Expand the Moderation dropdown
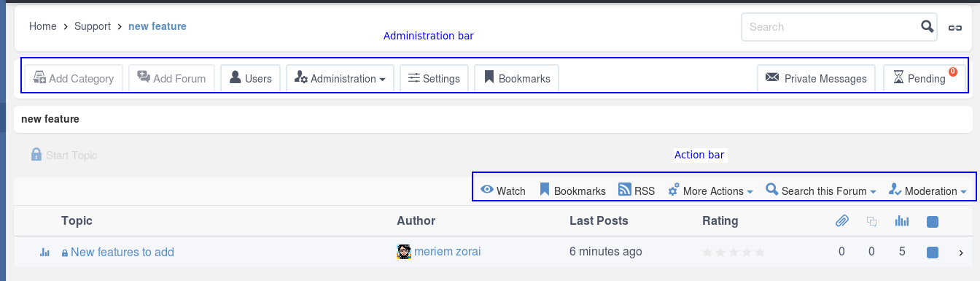The height and width of the screenshot is (281, 980). click(x=928, y=190)
